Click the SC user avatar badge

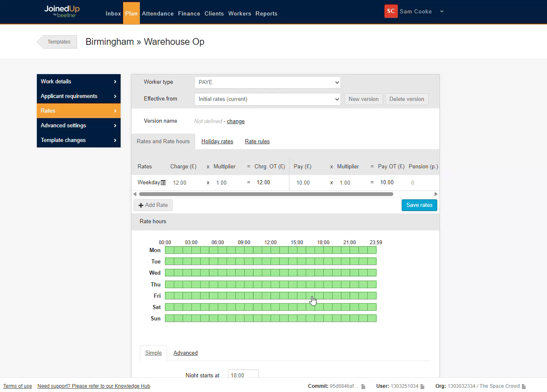pos(391,11)
